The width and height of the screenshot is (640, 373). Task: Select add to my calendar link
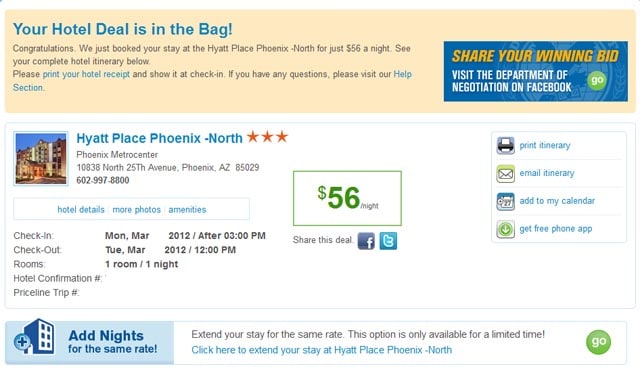pyautogui.click(x=557, y=201)
